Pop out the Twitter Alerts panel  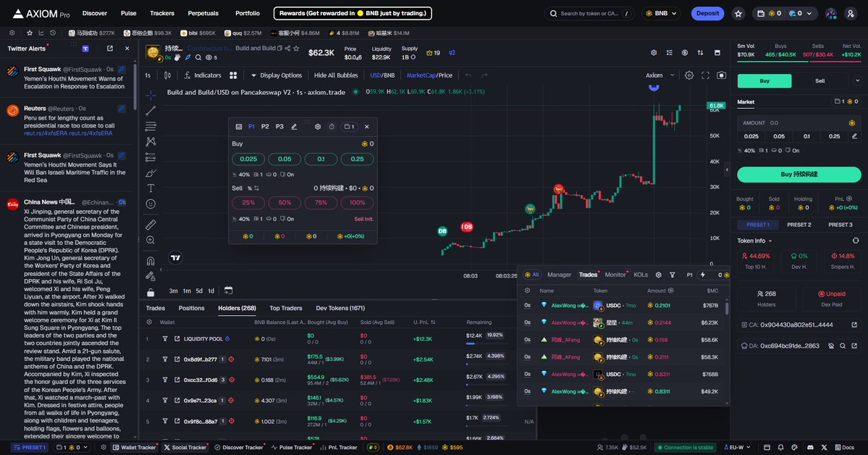pos(109,49)
